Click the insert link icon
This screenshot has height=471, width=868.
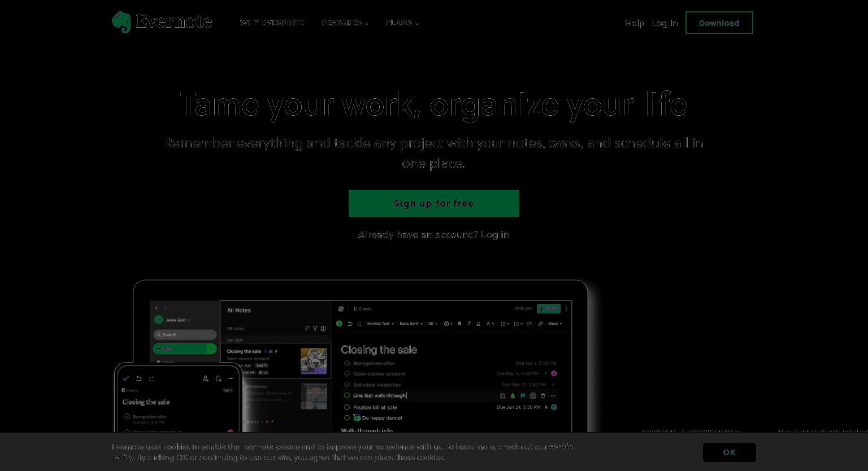coord(541,324)
